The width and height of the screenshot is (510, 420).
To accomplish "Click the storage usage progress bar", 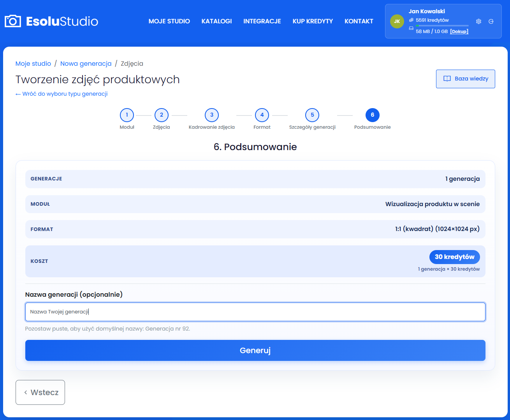I will (x=442, y=26).
